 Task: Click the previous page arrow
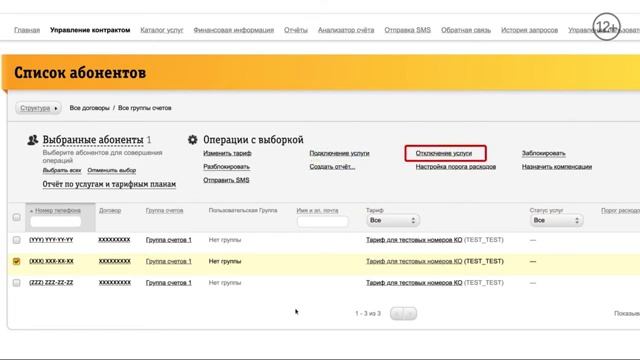click(x=397, y=313)
